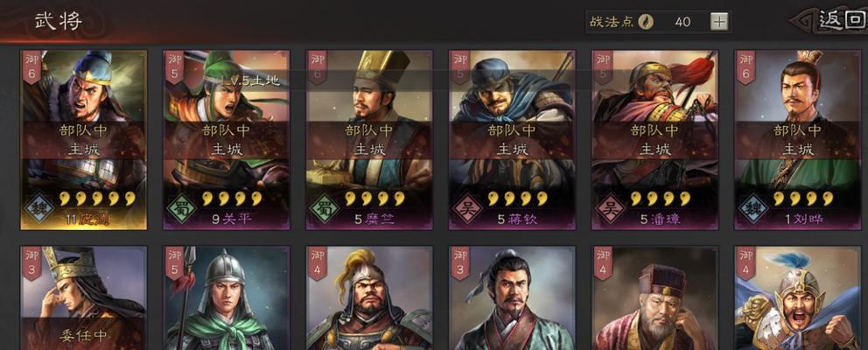
Task: Open the 潘璋 general card
Action: click(x=654, y=140)
